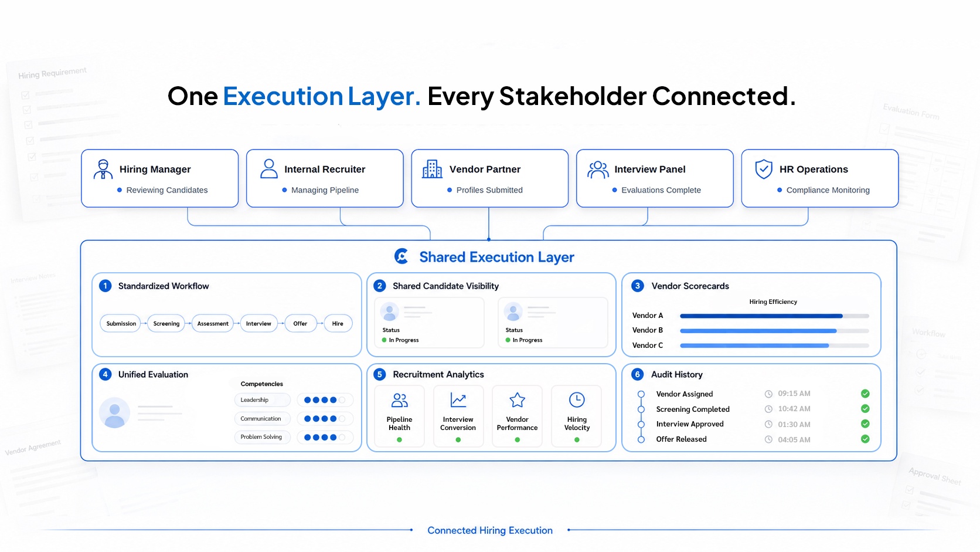Click the clock icon beside 04:05 AM
This screenshot has width=980, height=552.
point(768,439)
